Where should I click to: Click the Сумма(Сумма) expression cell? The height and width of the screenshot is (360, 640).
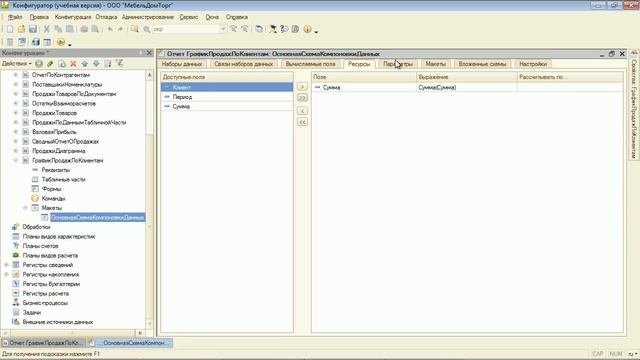coord(466,87)
